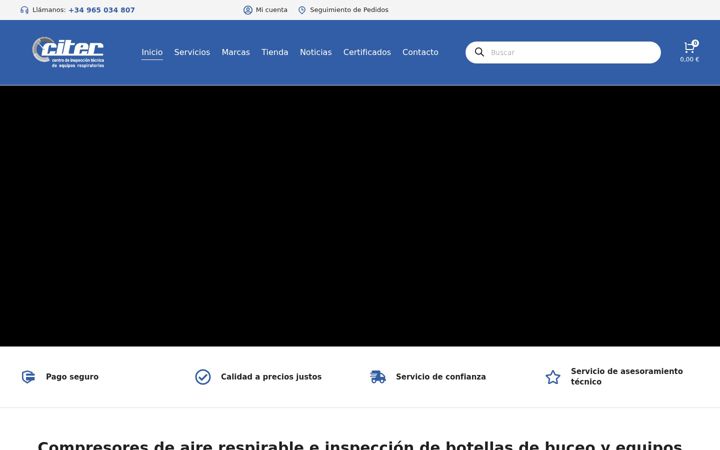Image resolution: width=720 pixels, height=450 pixels.
Task: Click the delivery truck icon
Action: pos(378,377)
